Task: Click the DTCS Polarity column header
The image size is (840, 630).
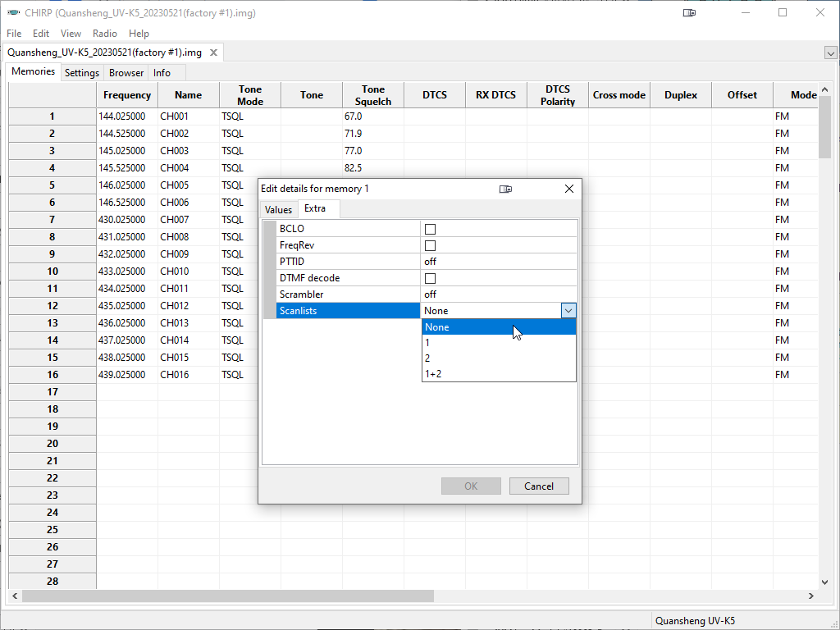Action: pyautogui.click(x=558, y=95)
